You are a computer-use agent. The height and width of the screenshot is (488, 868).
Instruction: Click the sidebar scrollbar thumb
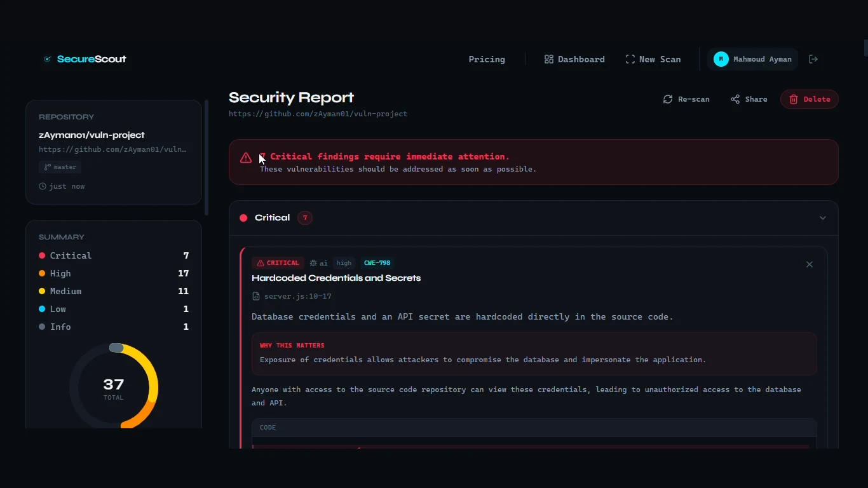click(207, 157)
